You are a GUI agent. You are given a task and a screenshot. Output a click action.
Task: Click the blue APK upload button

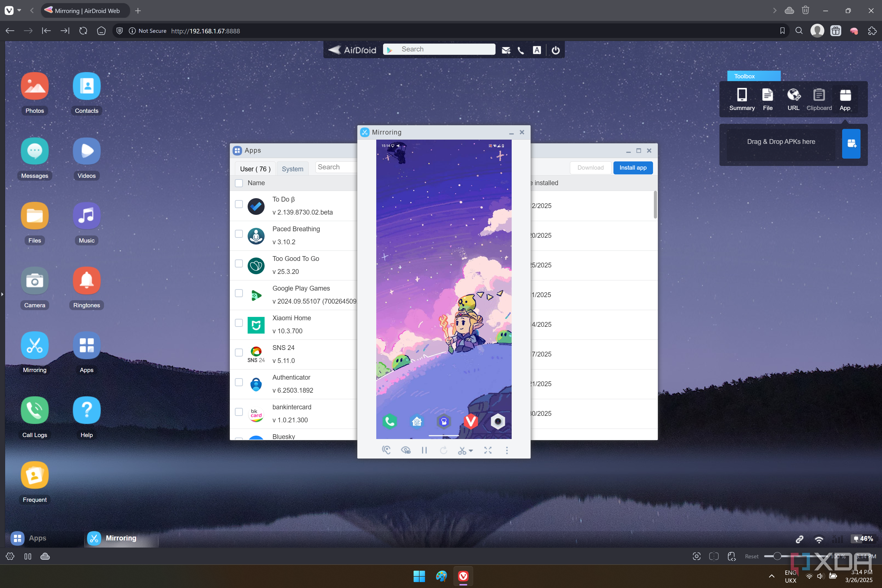click(x=851, y=144)
